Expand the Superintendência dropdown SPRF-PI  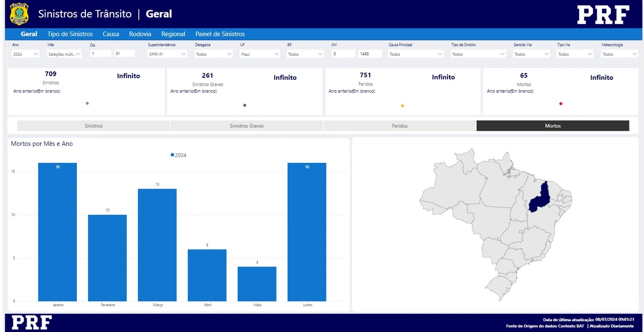167,54
